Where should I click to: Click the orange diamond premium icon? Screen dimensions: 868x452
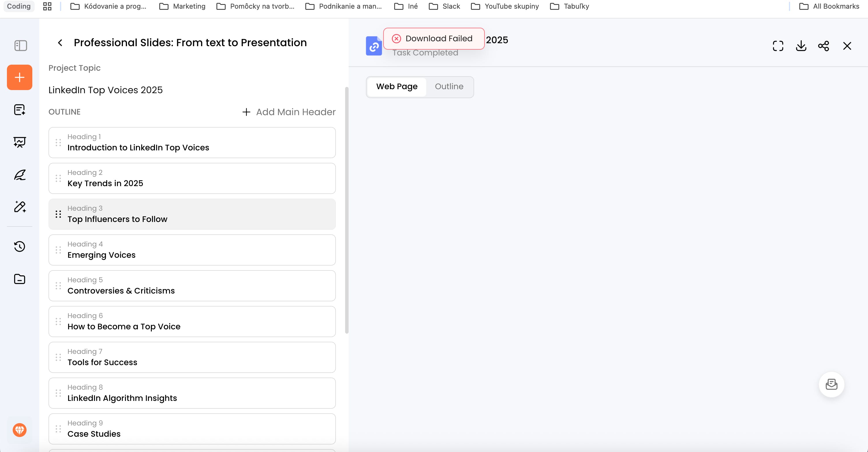20,430
